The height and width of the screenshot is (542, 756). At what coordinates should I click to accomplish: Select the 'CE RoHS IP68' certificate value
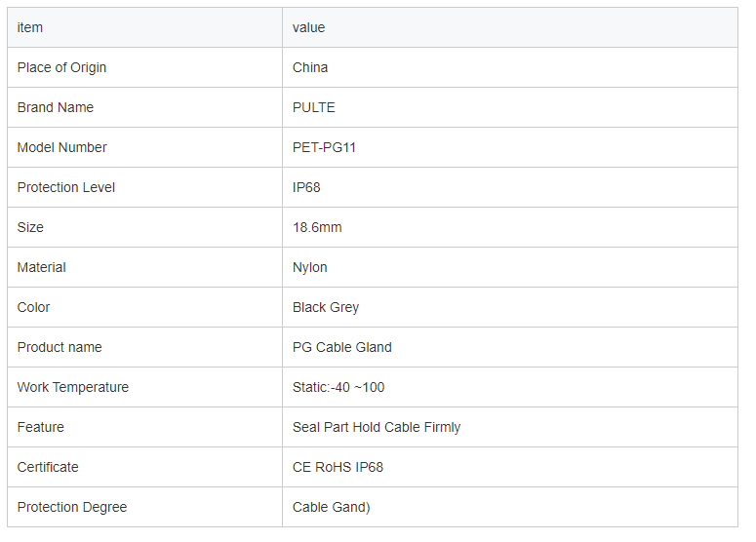pos(338,467)
